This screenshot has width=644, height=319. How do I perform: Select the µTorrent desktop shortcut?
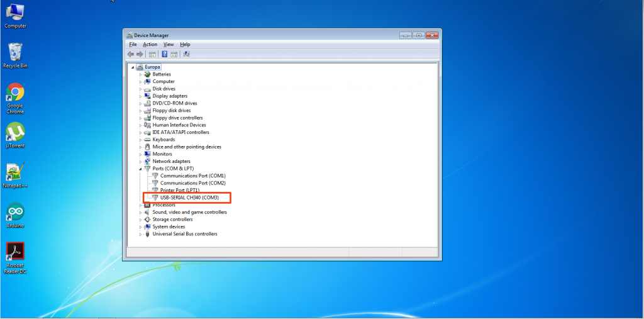coord(15,135)
